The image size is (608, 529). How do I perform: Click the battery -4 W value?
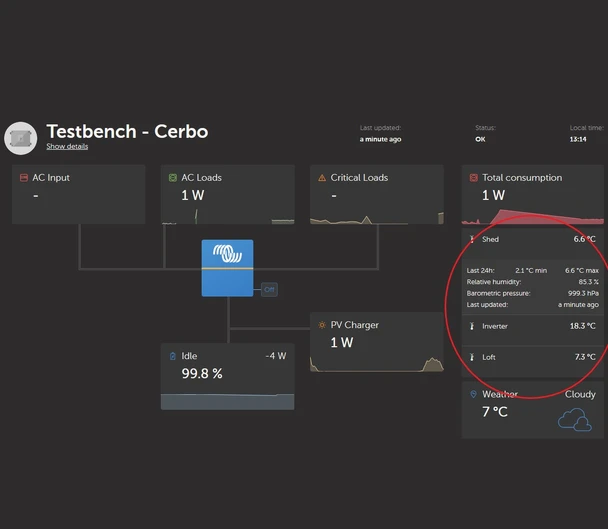coord(276,356)
